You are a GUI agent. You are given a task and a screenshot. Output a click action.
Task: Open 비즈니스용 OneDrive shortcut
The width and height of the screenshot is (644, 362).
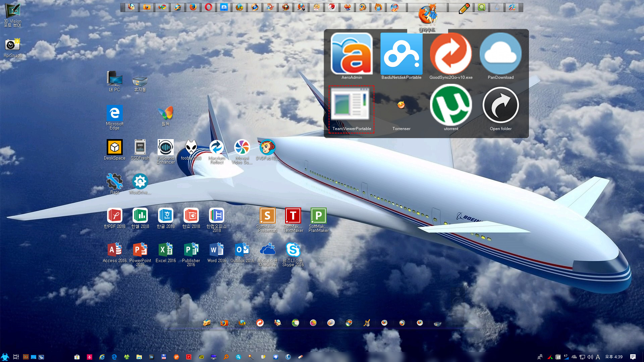(267, 254)
